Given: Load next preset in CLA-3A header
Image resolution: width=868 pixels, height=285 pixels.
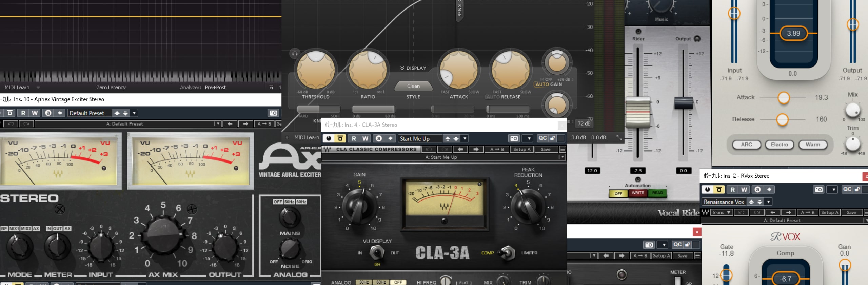Looking at the screenshot, I should (456, 138).
